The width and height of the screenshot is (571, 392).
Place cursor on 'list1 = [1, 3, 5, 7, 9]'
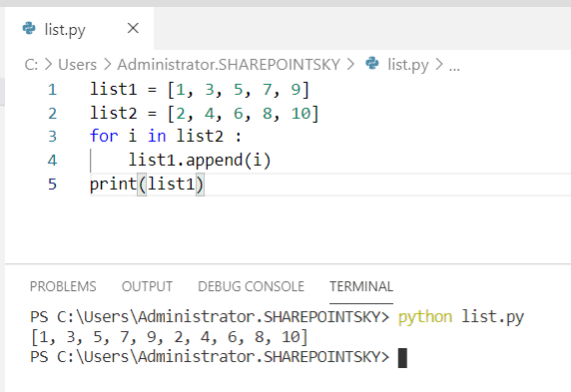[x=200, y=90]
